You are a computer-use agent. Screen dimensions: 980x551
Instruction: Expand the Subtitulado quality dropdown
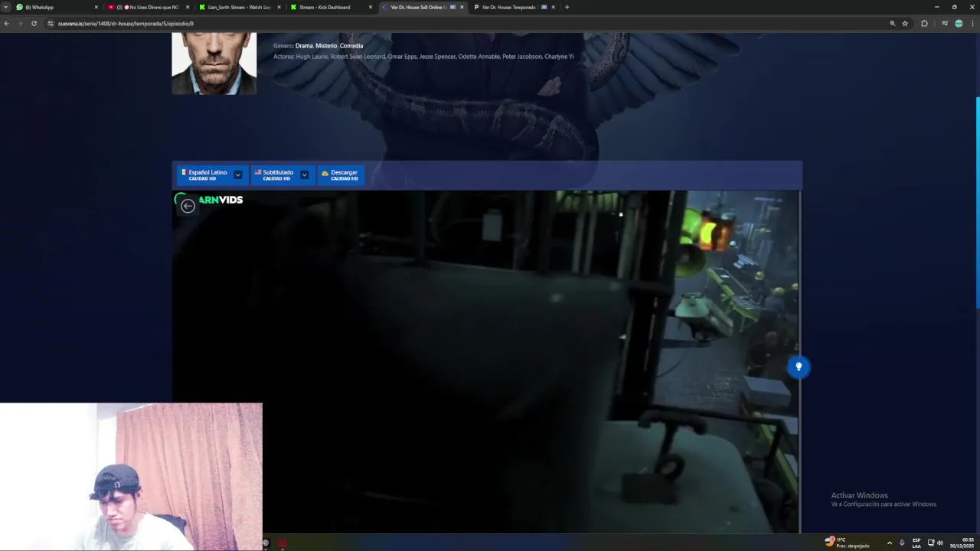click(x=304, y=174)
